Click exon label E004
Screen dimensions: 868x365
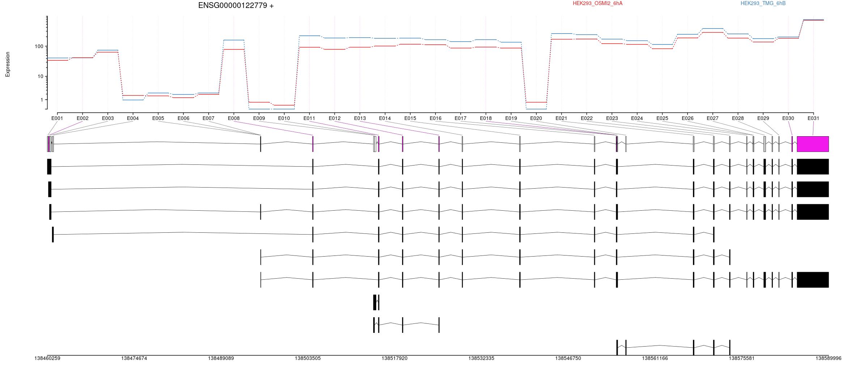133,118
